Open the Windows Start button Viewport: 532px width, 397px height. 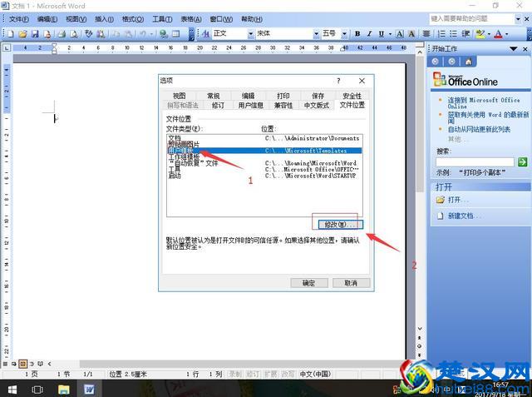[x=12, y=390]
